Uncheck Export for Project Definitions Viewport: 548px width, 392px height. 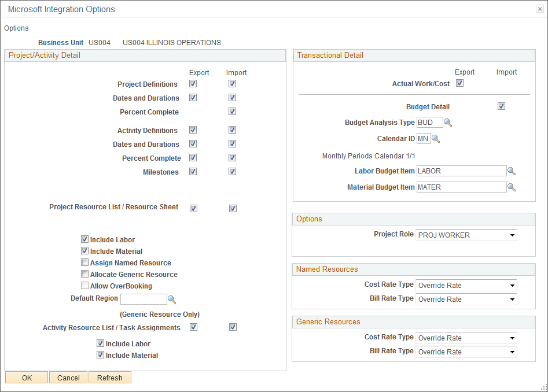pyautogui.click(x=193, y=83)
